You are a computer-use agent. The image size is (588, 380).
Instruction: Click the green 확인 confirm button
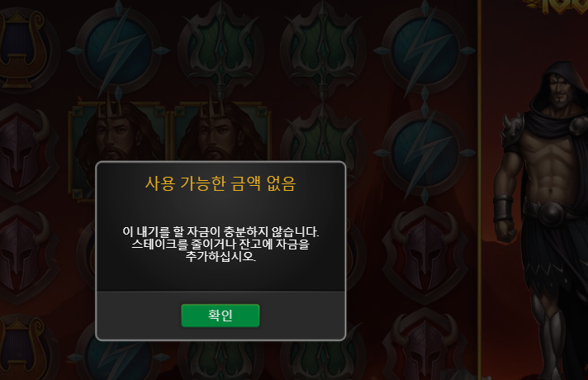tap(220, 316)
